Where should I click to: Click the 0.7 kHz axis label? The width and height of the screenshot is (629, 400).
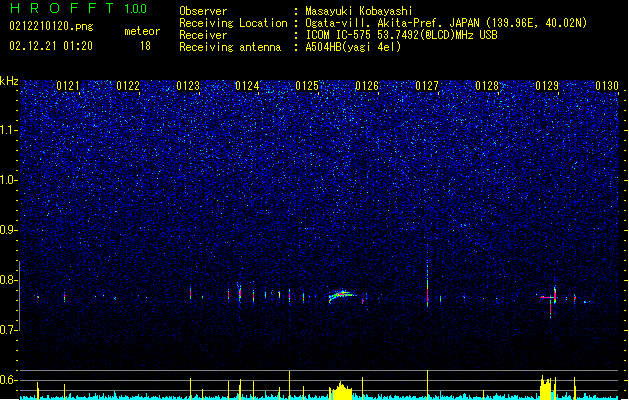(x=9, y=330)
